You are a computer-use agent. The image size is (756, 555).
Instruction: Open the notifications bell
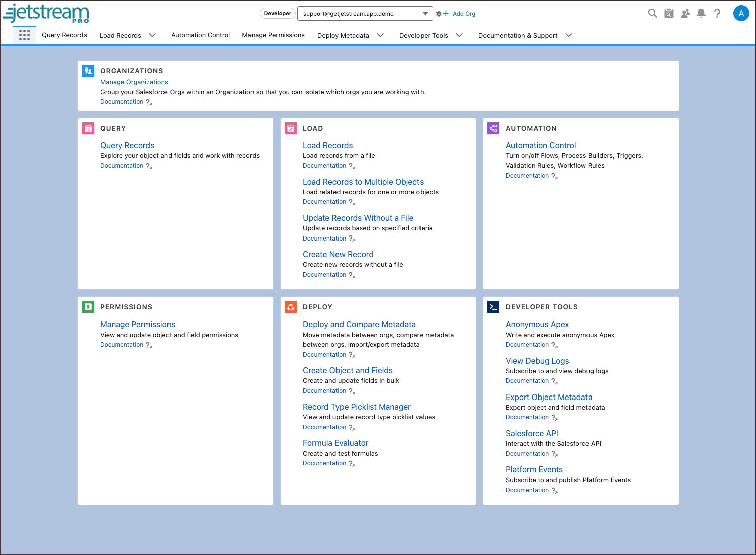click(701, 13)
